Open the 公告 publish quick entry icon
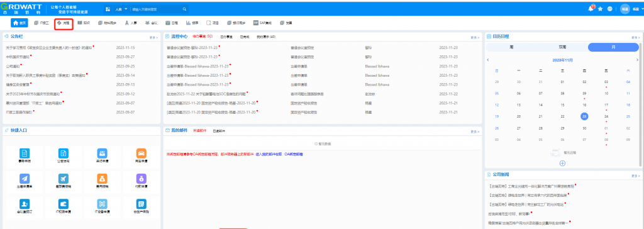644x229 pixels. [x=64, y=154]
